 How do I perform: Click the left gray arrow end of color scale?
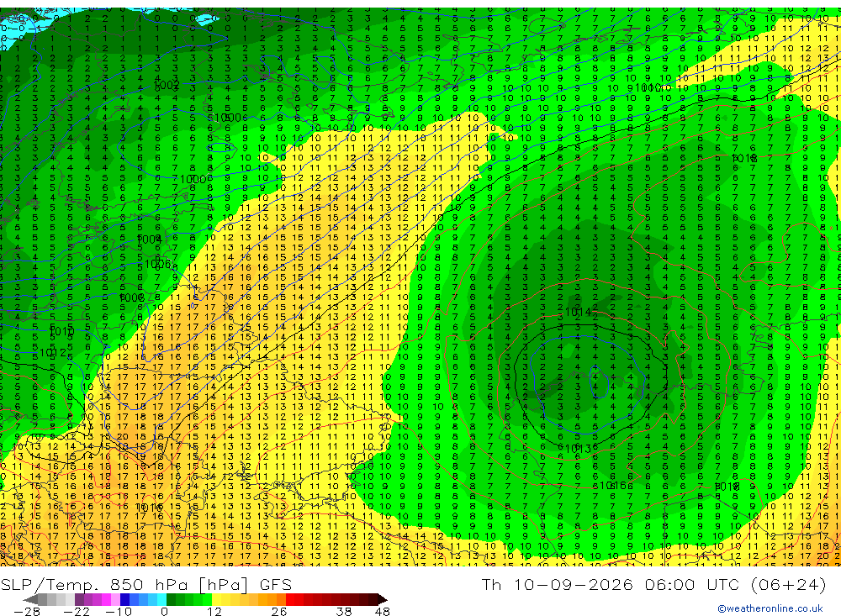click(30, 600)
